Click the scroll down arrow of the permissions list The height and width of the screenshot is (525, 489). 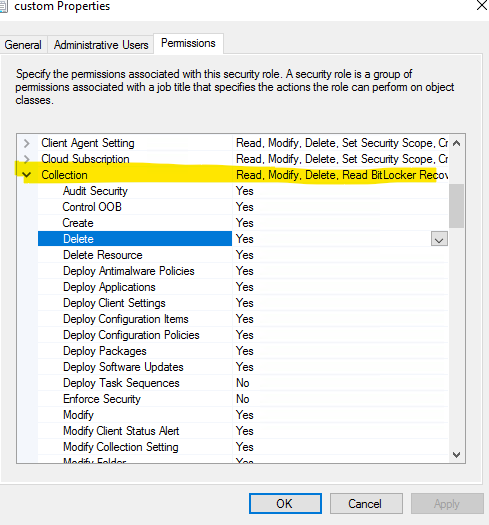tap(456, 454)
